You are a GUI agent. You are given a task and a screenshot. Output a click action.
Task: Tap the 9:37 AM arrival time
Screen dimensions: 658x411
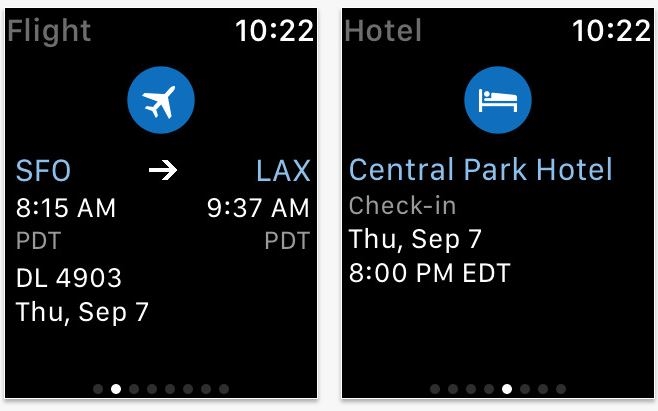(x=258, y=208)
